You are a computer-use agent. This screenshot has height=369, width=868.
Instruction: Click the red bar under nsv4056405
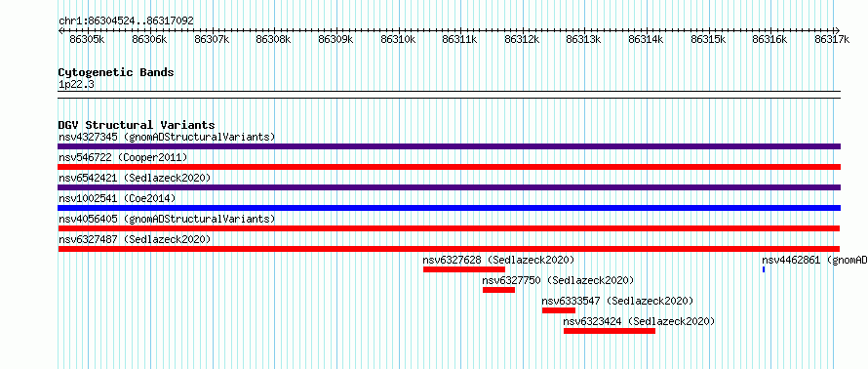click(449, 228)
